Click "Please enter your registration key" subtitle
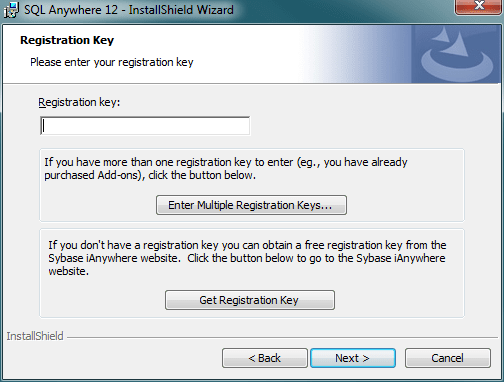 point(112,62)
